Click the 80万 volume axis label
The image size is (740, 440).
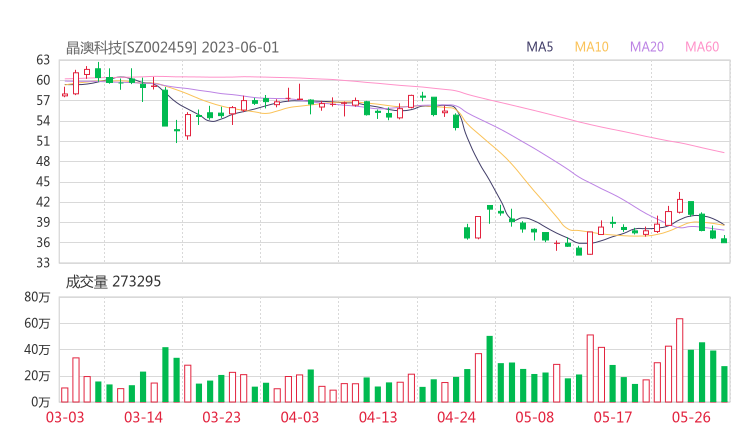(38, 297)
